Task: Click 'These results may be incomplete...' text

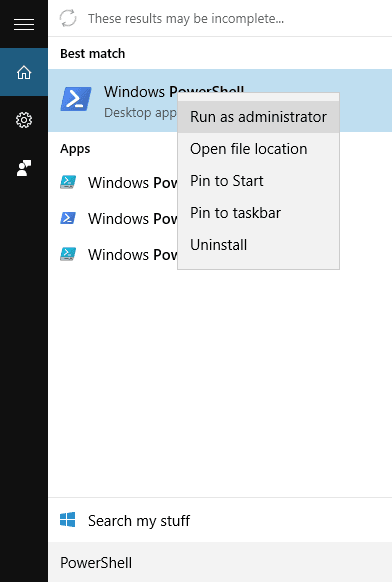Action: pos(186,18)
